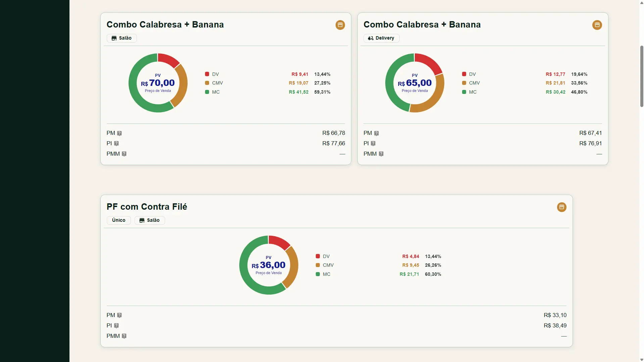Open PMM help icon in Delivery Combo card
Image resolution: width=644 pixels, height=362 pixels.
[x=381, y=154]
